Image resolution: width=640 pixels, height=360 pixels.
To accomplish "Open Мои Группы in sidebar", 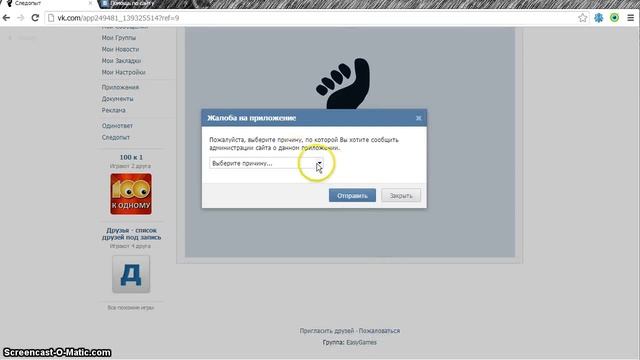I will pyautogui.click(x=119, y=38).
